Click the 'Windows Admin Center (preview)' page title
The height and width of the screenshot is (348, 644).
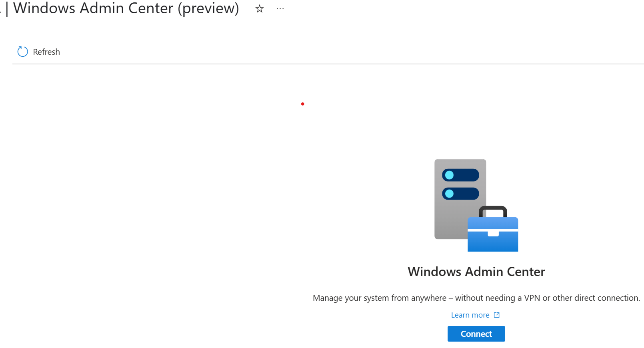[126, 8]
